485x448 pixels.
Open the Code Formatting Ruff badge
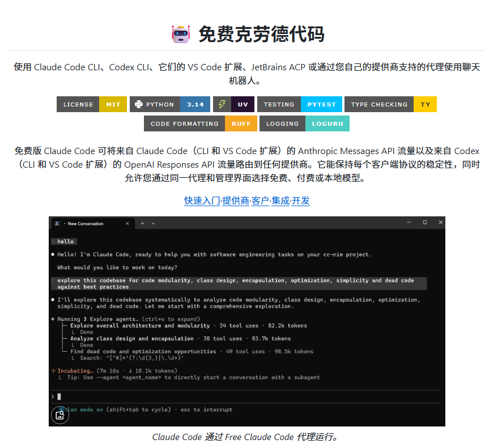click(x=201, y=123)
